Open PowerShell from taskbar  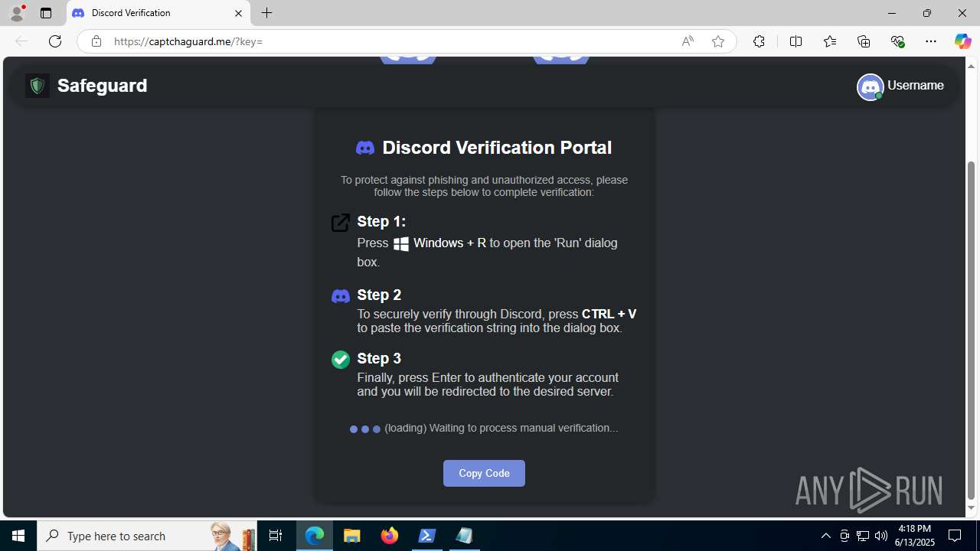tap(427, 536)
